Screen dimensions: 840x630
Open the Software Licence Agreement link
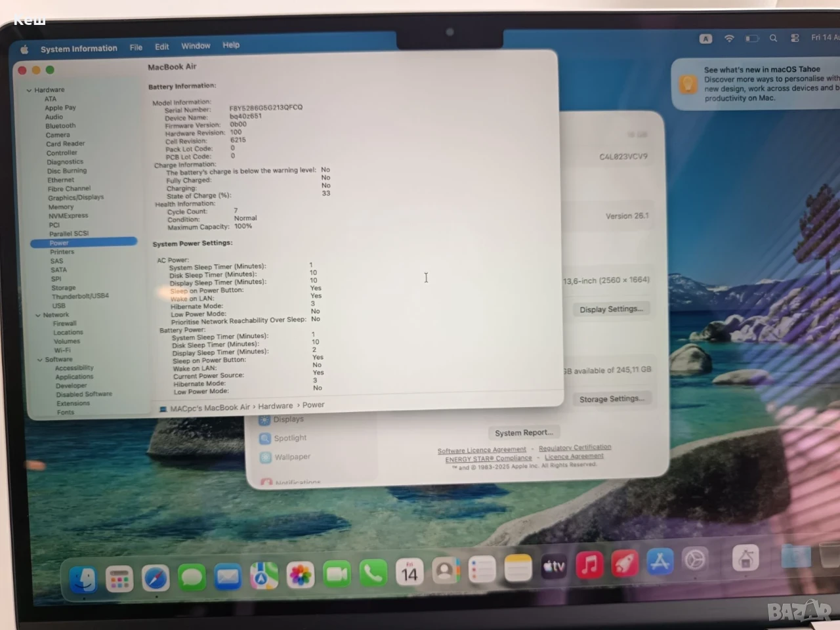(482, 450)
